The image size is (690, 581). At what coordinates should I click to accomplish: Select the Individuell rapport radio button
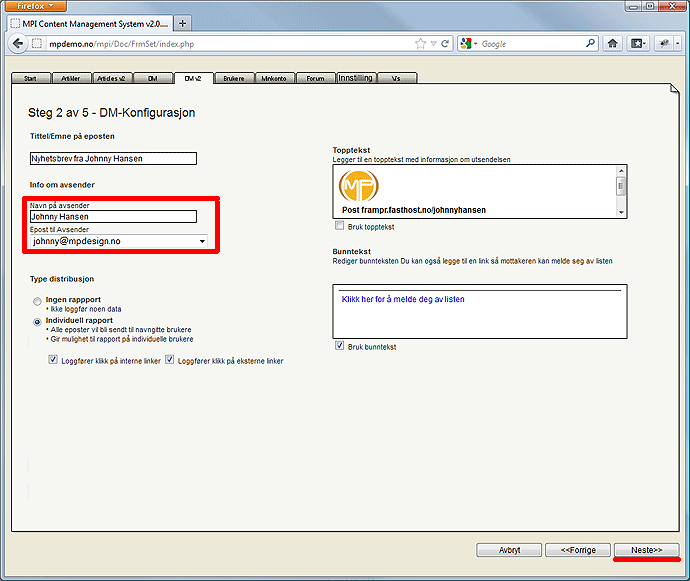point(37,322)
